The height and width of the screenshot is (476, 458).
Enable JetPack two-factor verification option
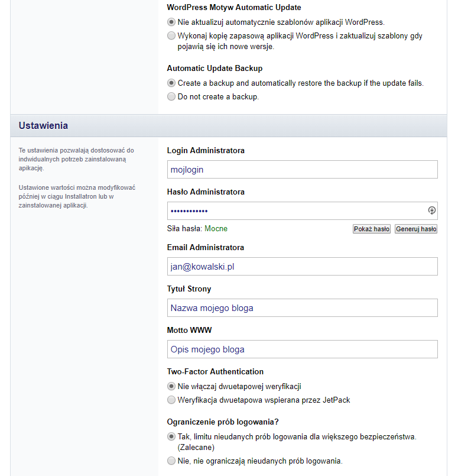coord(171,400)
